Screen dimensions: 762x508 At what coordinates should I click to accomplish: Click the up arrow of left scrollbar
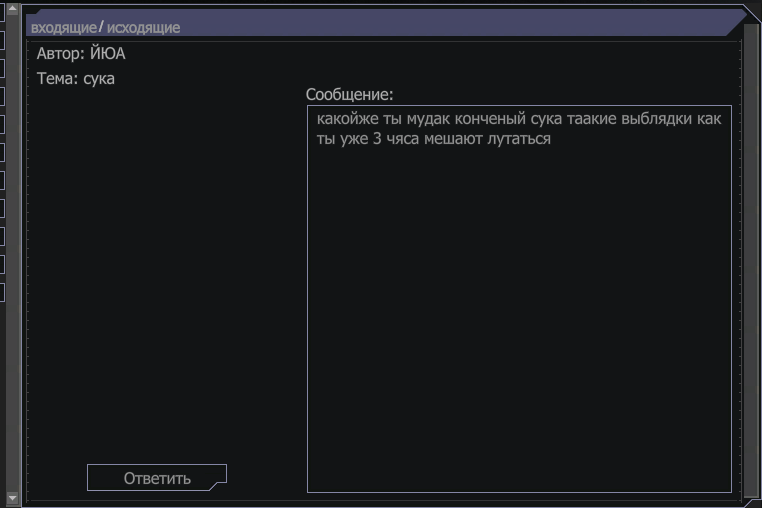pyautogui.click(x=13, y=8)
